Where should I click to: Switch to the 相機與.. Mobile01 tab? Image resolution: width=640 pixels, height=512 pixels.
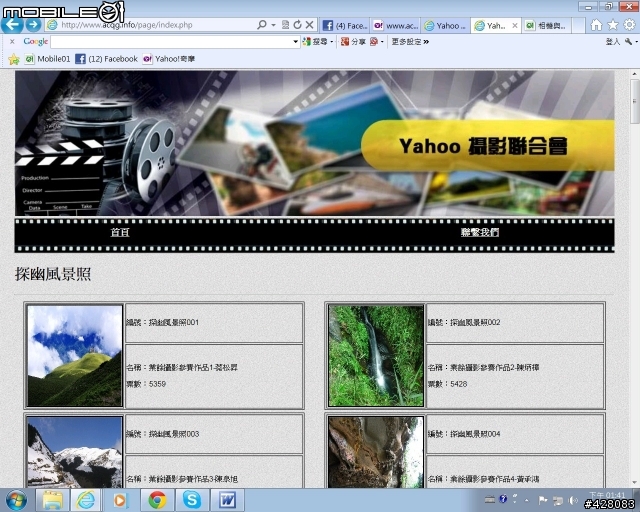(546, 26)
